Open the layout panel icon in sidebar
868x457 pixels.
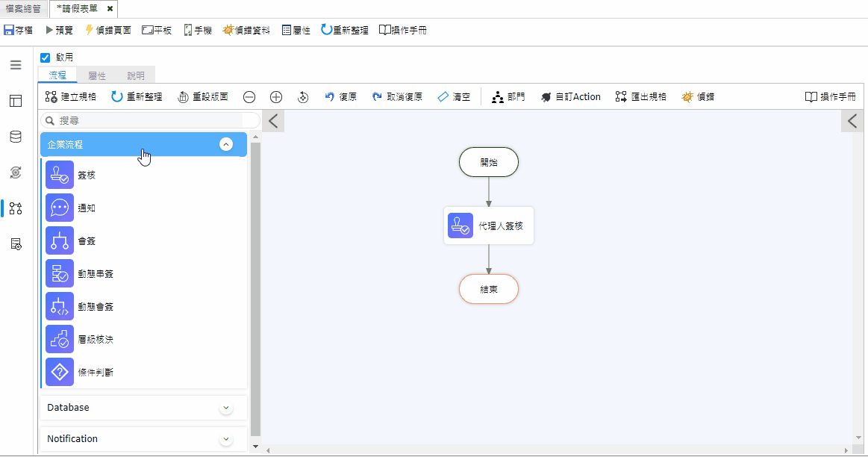(16, 101)
